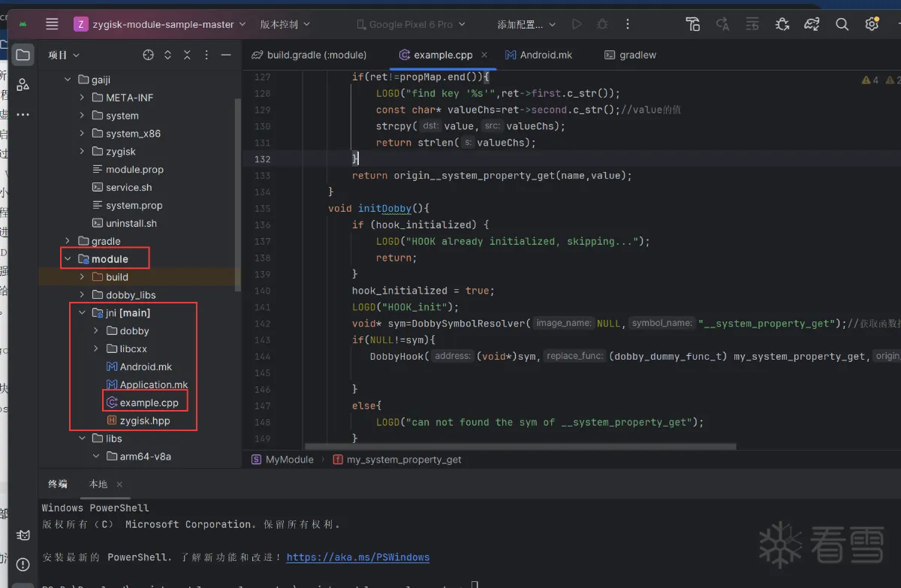The image size is (901, 588).
Task: Open the tool window icon below Project
Action: click(23, 84)
